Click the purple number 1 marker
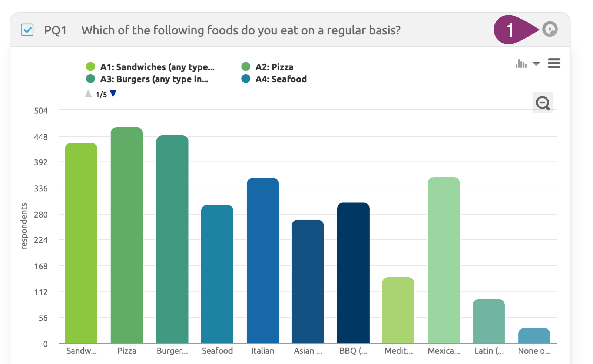This screenshot has width=593, height=364. tap(510, 30)
